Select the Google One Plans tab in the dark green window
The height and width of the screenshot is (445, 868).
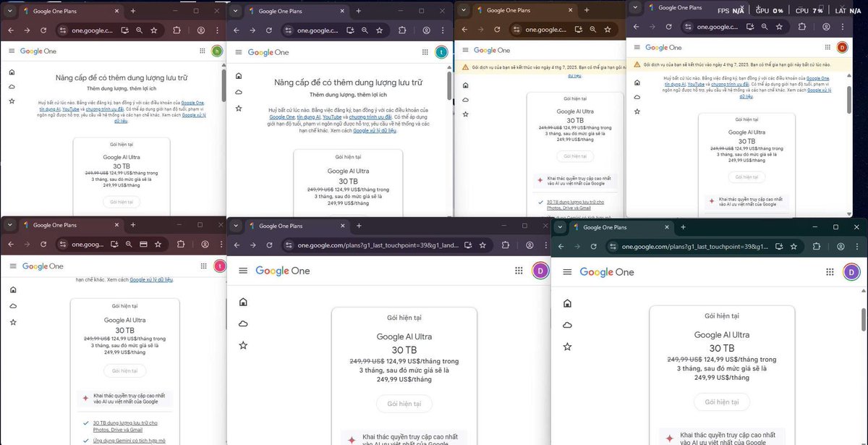(x=621, y=227)
